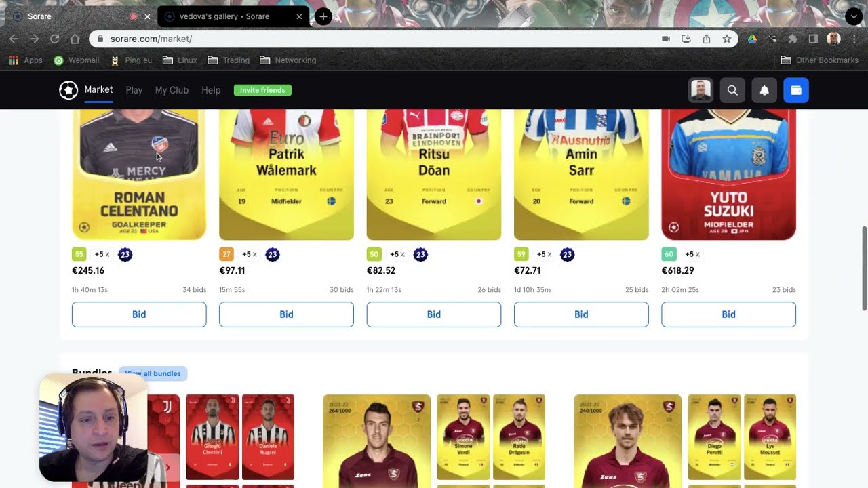The height and width of the screenshot is (488, 868).
Task: Click the Sorare football logo
Action: (68, 90)
